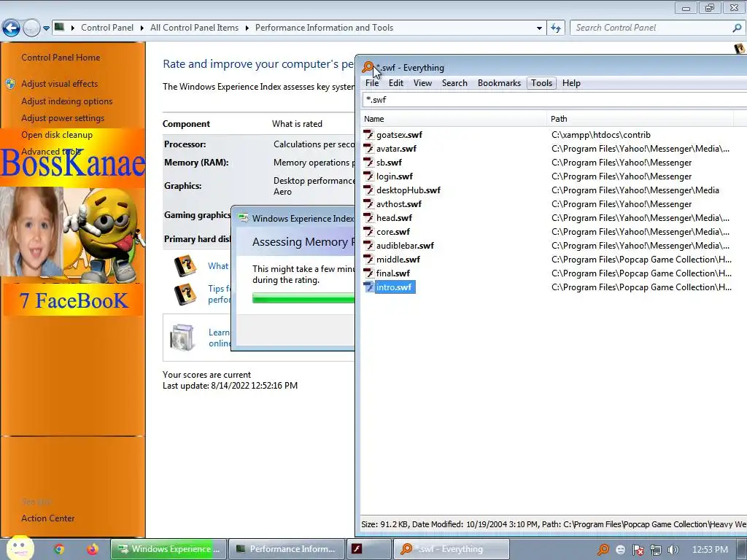Screen dimensions: 747x560
Task: Click the Flash icon beside middle.swf
Action: coord(368,259)
